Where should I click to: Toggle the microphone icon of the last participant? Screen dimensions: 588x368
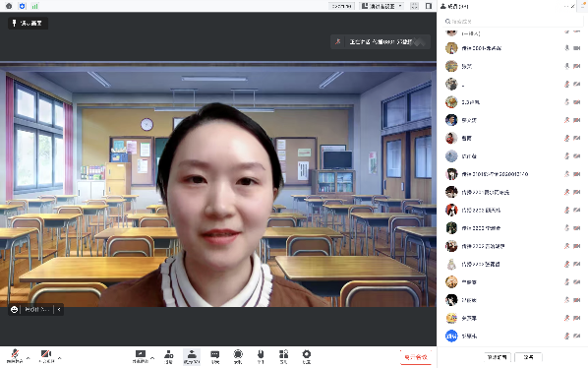pyautogui.click(x=567, y=336)
